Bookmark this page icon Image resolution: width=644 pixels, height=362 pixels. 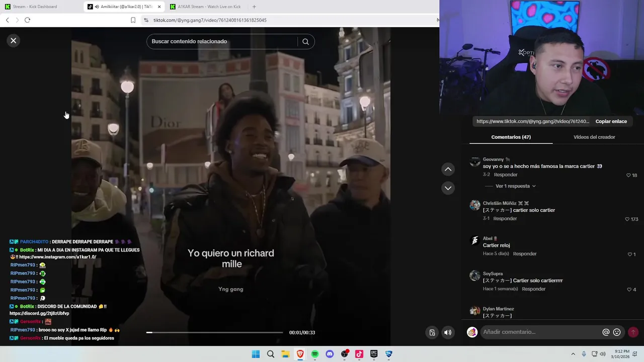[133, 20]
